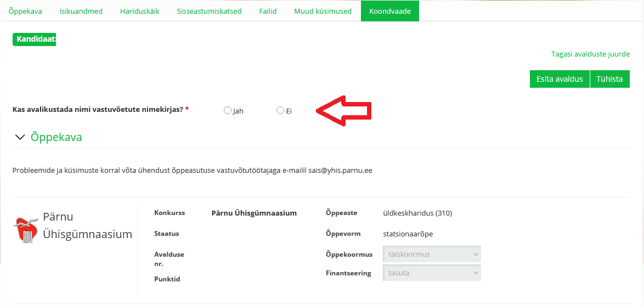
Task: Click the green Kandidaat badge
Action: [34, 39]
